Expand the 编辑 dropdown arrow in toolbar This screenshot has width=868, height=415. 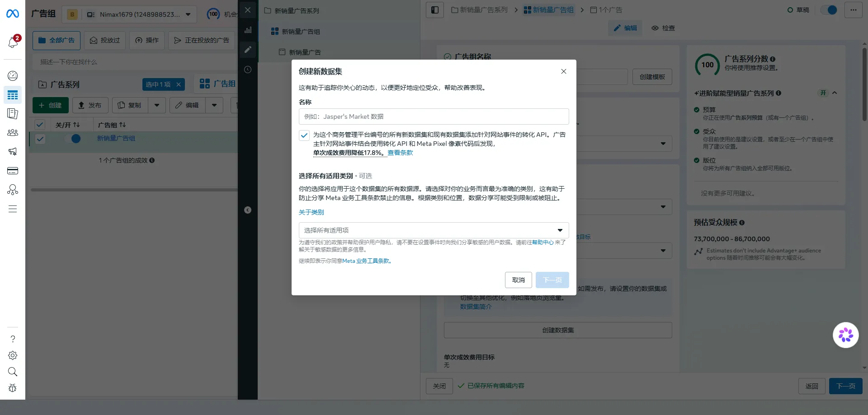pyautogui.click(x=214, y=105)
